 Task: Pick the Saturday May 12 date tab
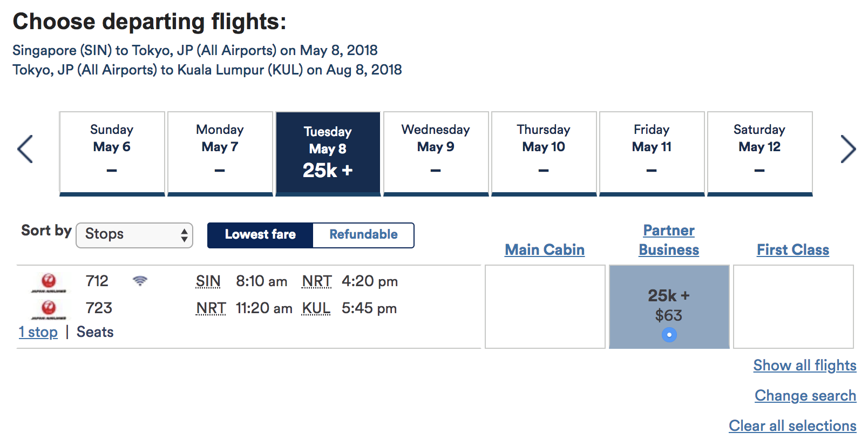(760, 154)
